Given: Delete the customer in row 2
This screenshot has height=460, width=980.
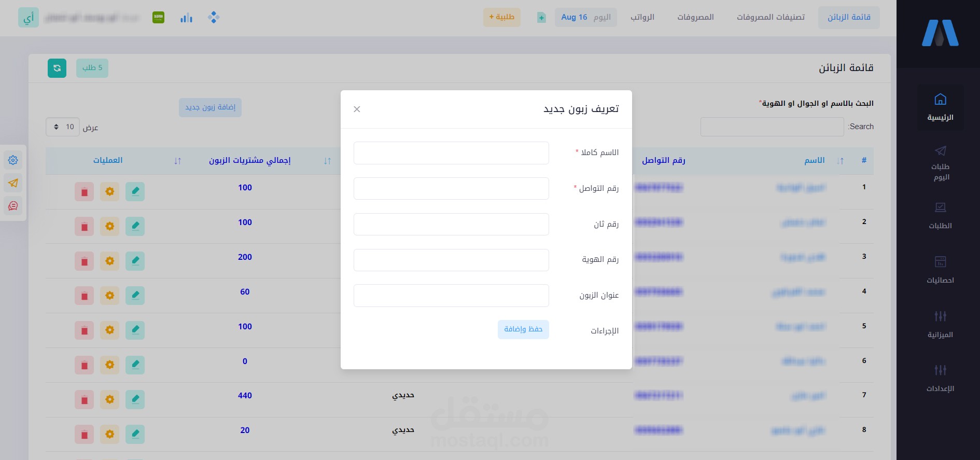Looking at the screenshot, I should click(x=84, y=226).
